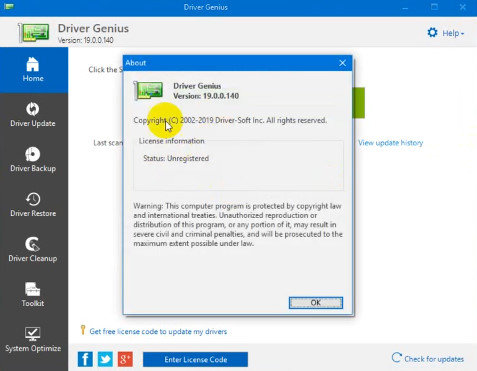This screenshot has height=371, width=477.
Task: Open the Home section in the sidebar
Action: (33, 70)
